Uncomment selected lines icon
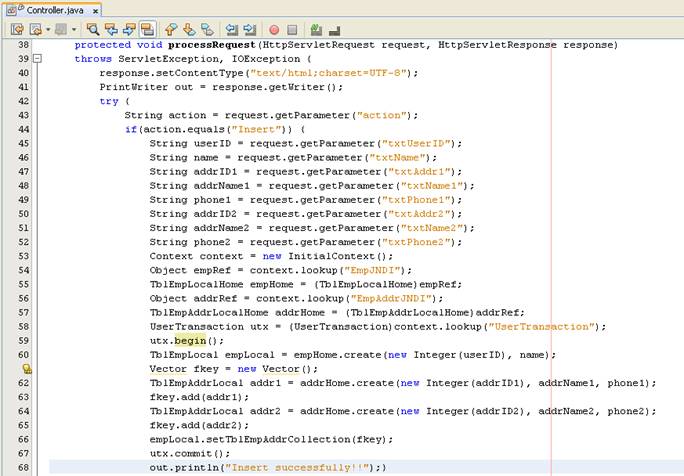The height and width of the screenshot is (476, 684). (x=335, y=30)
